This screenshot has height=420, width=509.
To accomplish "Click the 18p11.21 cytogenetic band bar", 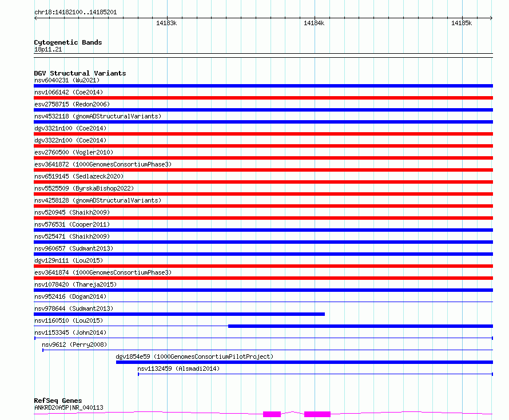I will pyautogui.click(x=263, y=56).
